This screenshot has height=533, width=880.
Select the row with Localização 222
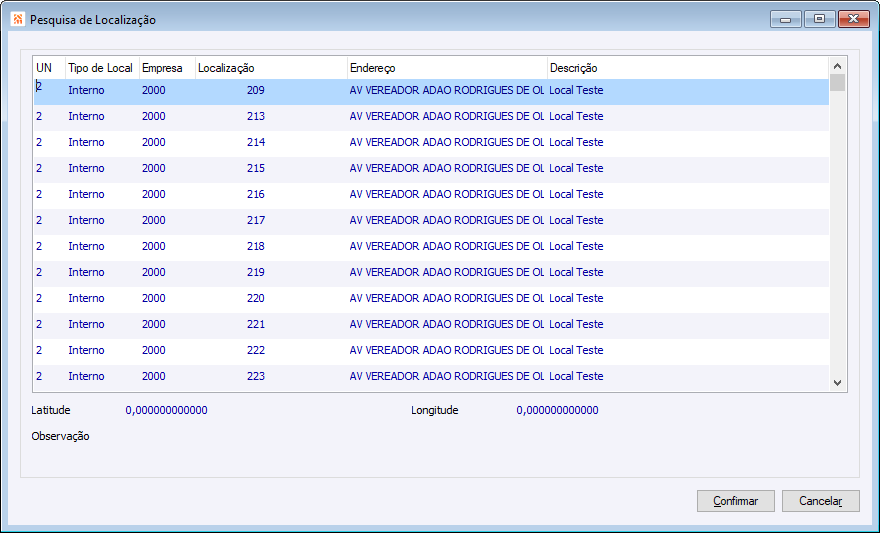click(431, 351)
